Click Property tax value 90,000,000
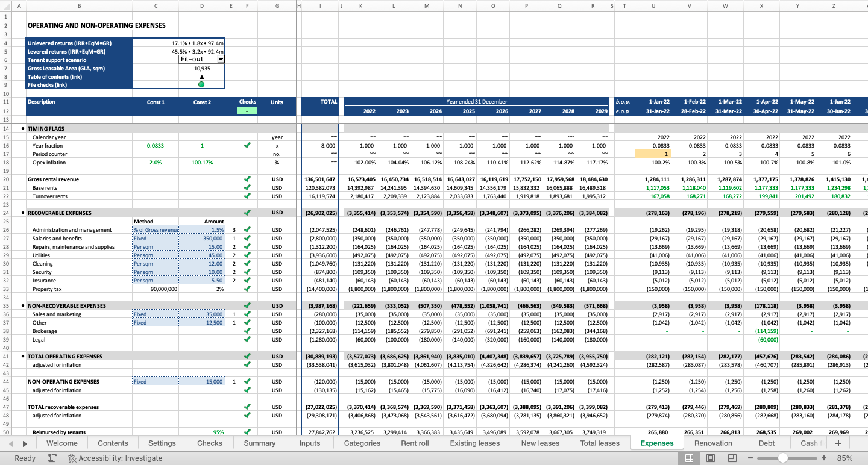 [156, 289]
